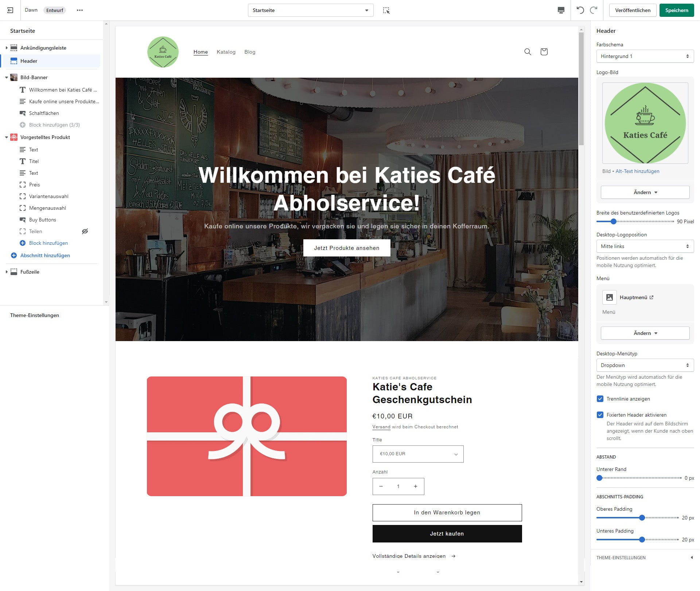This screenshot has height=591, width=700.
Task: Click the mobile preview icon
Action: (561, 10)
